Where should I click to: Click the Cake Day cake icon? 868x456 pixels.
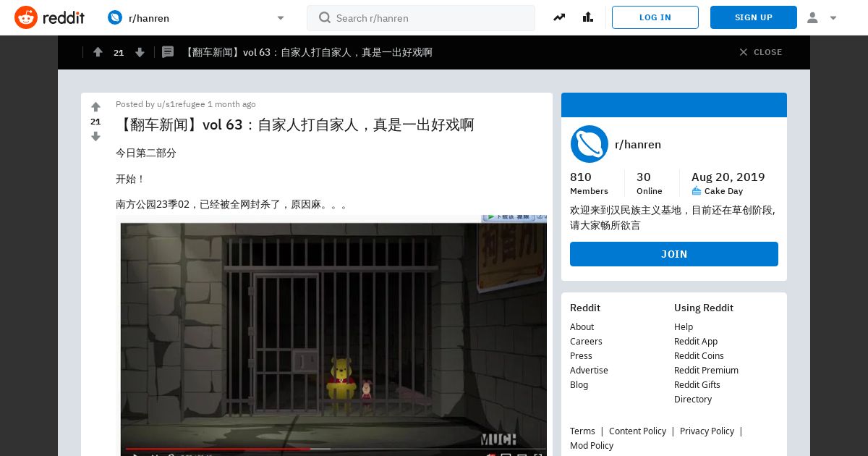click(x=697, y=191)
